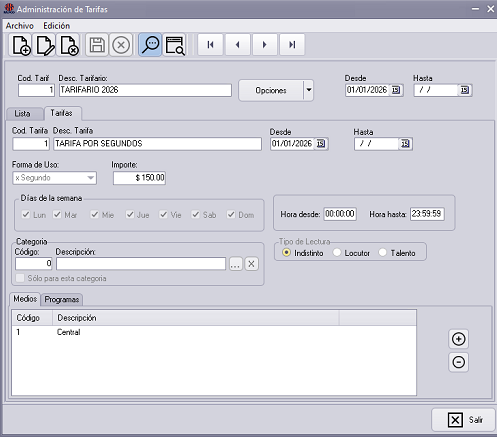Click the delete record document icon

pyautogui.click(x=69, y=45)
